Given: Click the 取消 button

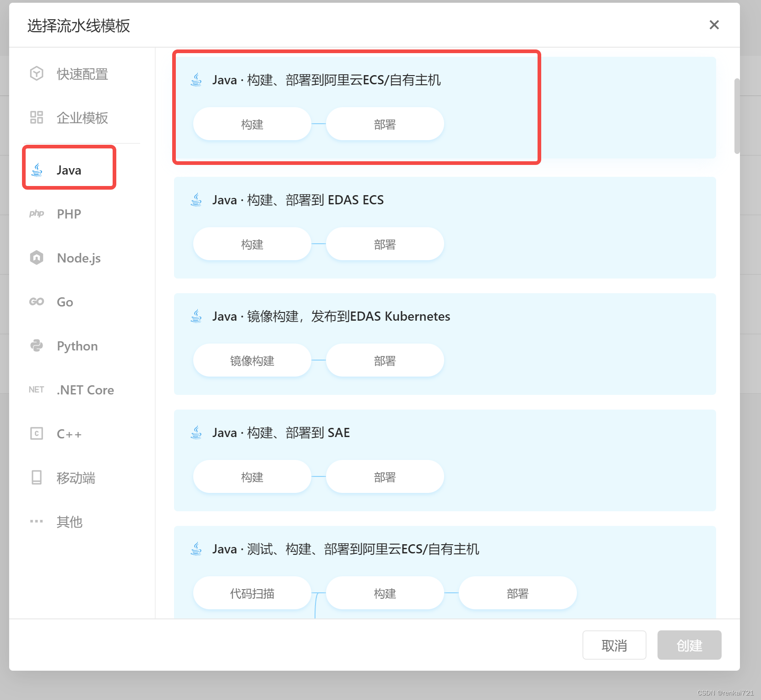Looking at the screenshot, I should [x=614, y=645].
